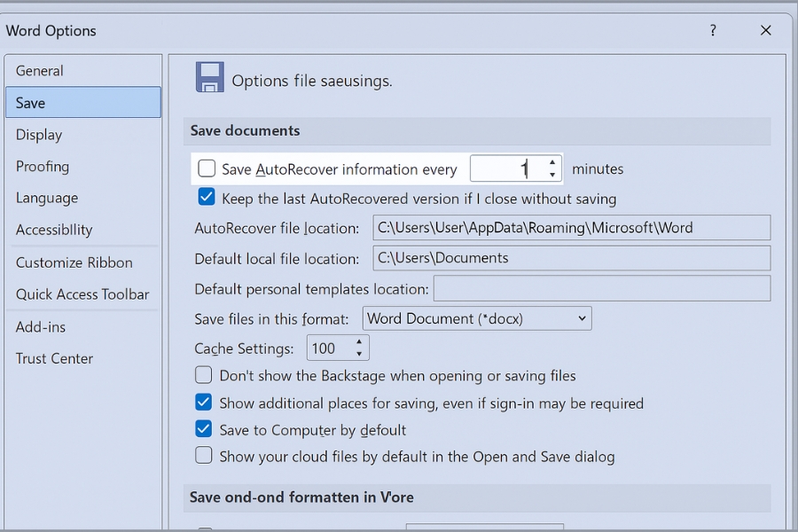798x532 pixels.
Task: Click the AutoRecover file location field
Action: pyautogui.click(x=571, y=228)
